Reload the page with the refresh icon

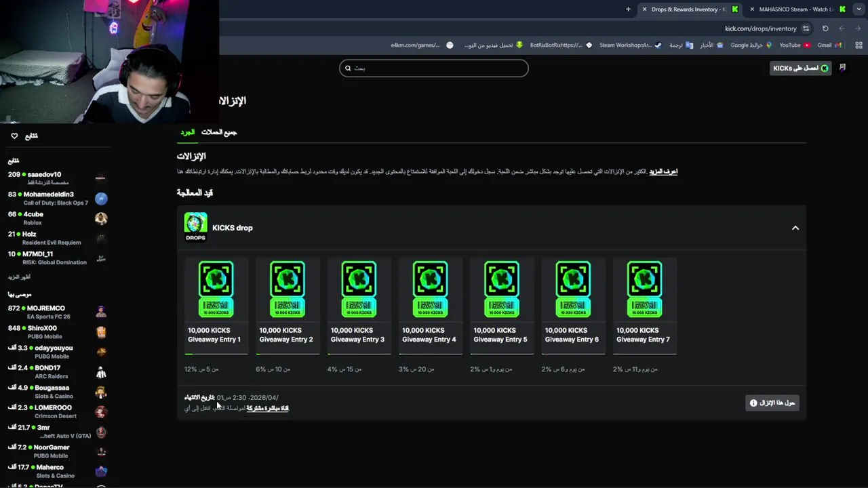pyautogui.click(x=825, y=28)
